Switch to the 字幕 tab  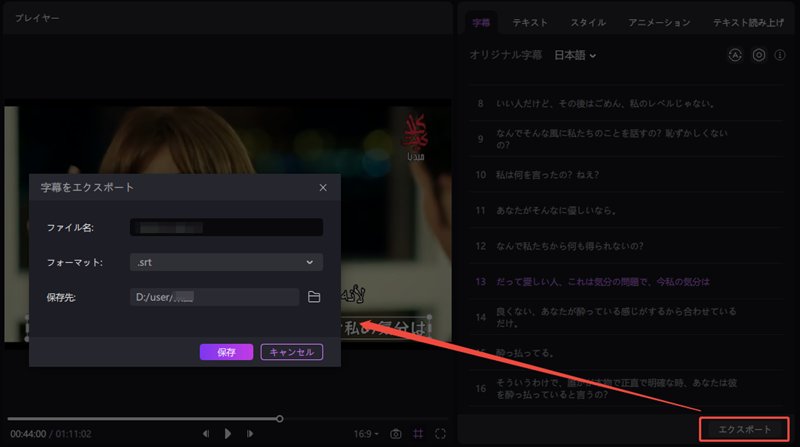click(x=481, y=23)
